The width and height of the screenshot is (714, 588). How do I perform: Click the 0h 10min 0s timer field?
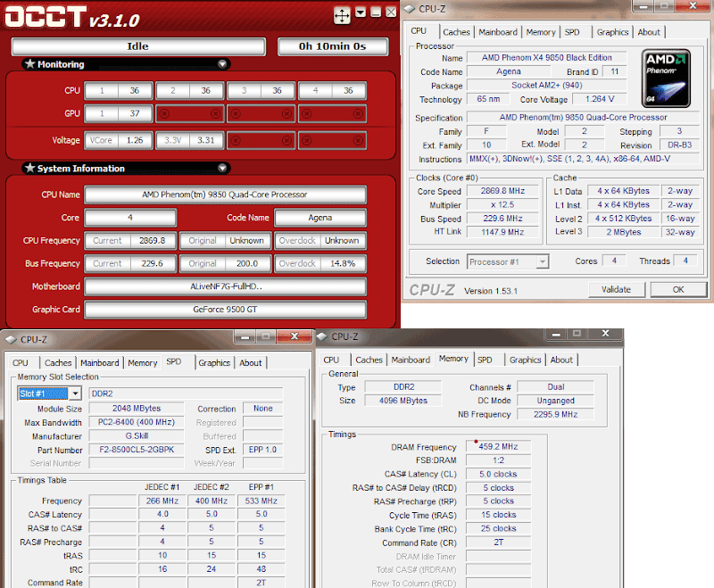[x=332, y=46]
